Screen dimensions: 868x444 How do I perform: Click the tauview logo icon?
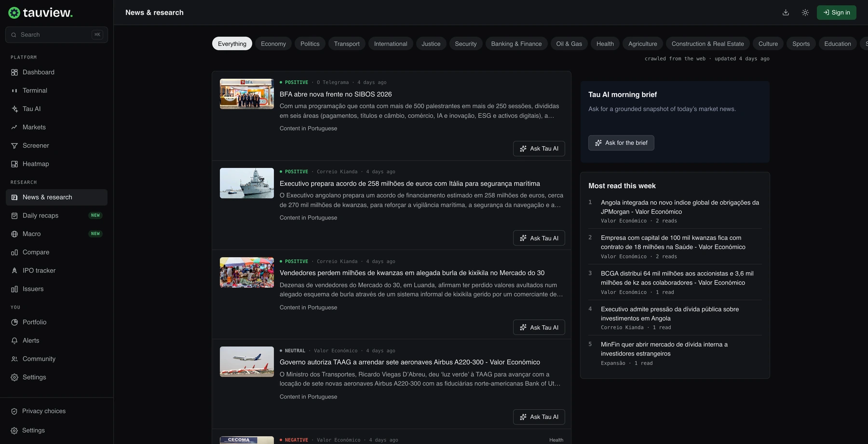14,13
